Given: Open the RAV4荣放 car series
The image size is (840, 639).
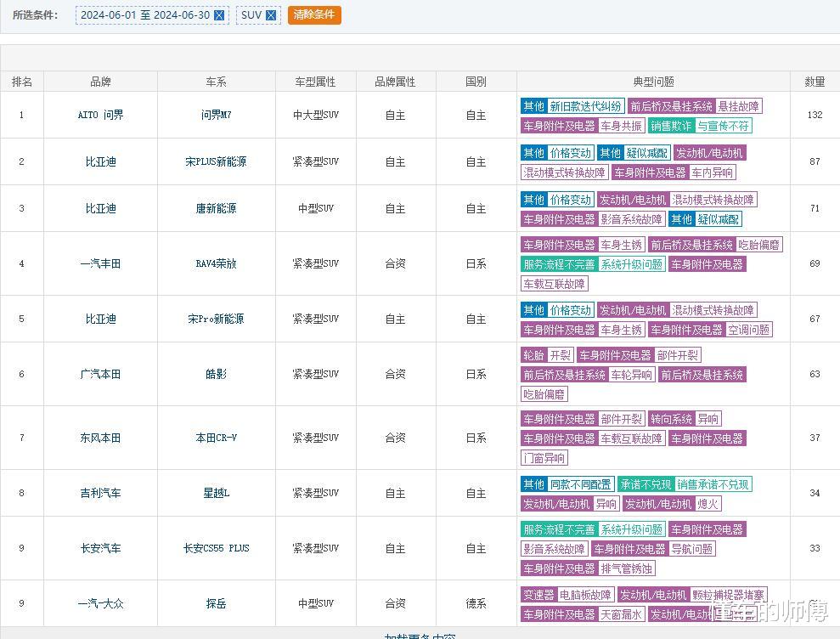Looking at the screenshot, I should pos(217,263).
